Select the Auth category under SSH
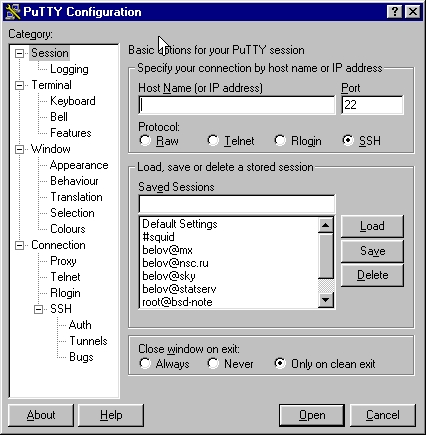 (x=80, y=325)
